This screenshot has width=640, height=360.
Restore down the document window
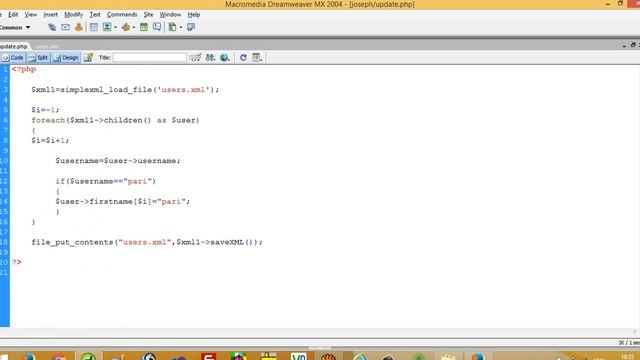pyautogui.click(x=633, y=45)
